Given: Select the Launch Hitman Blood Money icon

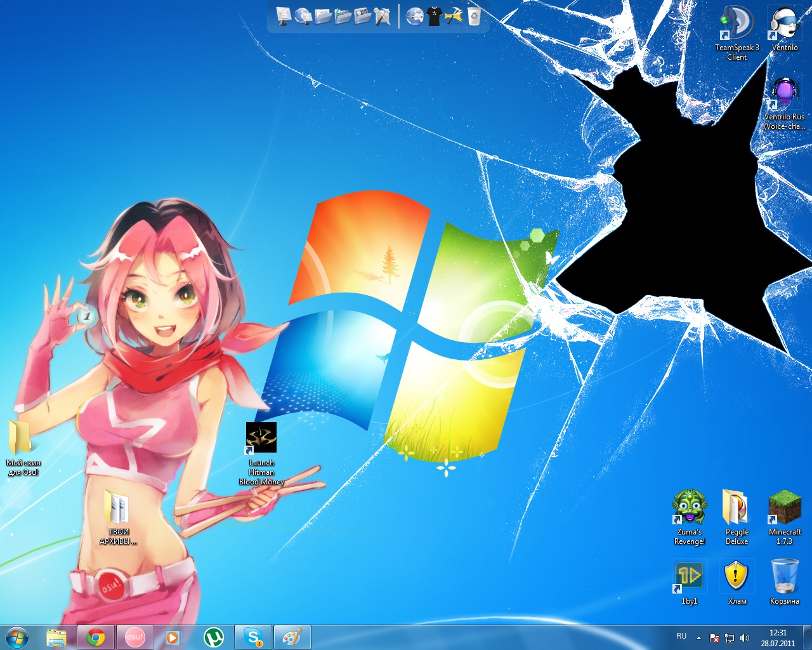Looking at the screenshot, I should click(261, 454).
